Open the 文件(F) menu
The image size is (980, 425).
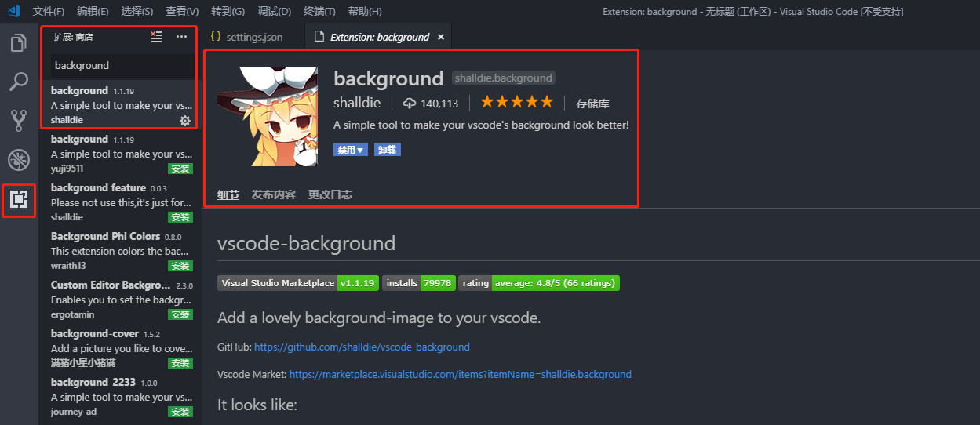point(49,11)
